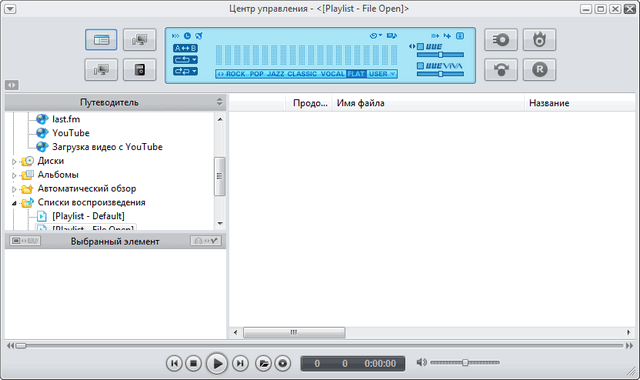
Task: Click the speed arrows icon in display
Action: 176,36
